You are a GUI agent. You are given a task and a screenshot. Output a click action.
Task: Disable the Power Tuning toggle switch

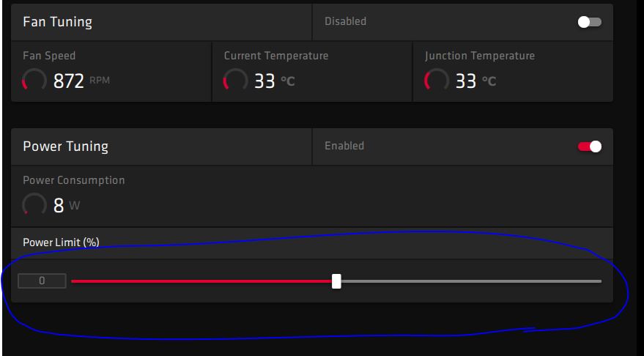pos(589,147)
